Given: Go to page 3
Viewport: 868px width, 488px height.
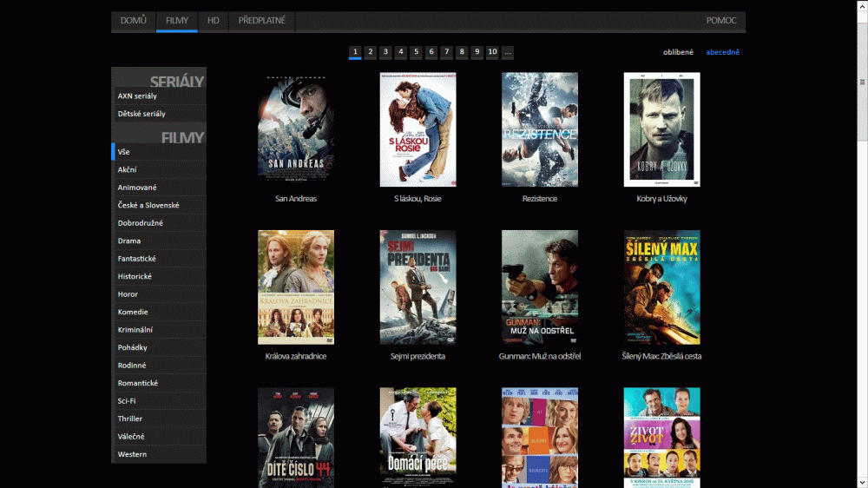Looking at the screenshot, I should tap(386, 52).
